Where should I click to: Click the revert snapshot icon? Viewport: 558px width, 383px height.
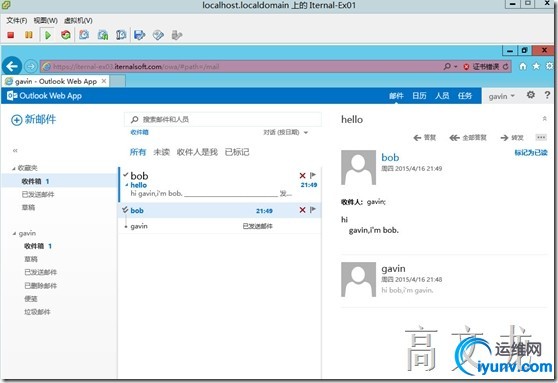click(103, 35)
